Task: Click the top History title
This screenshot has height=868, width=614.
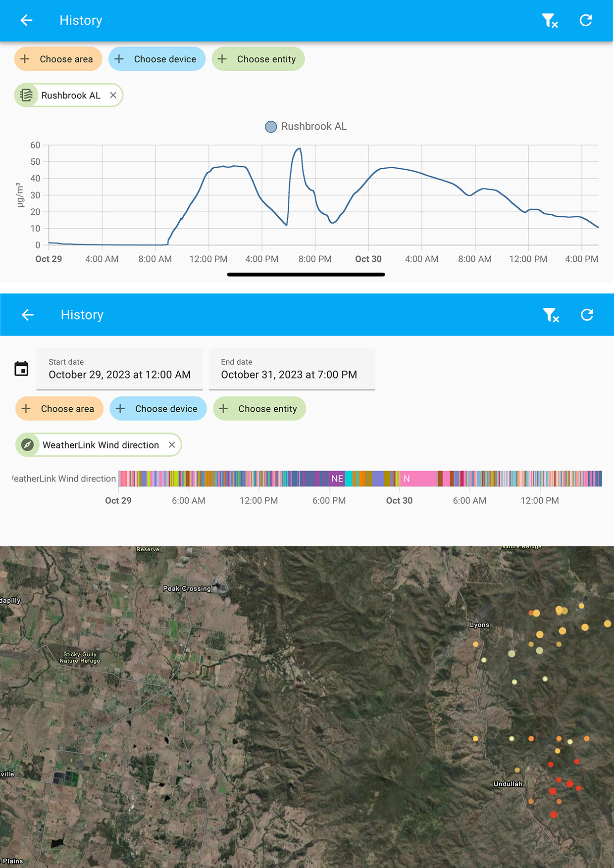Action: 81,20
